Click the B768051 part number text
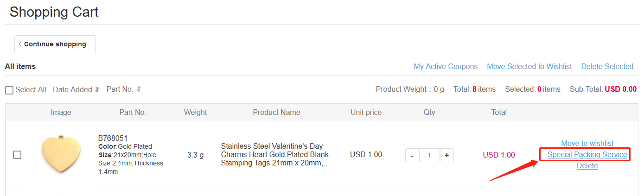 (113, 138)
